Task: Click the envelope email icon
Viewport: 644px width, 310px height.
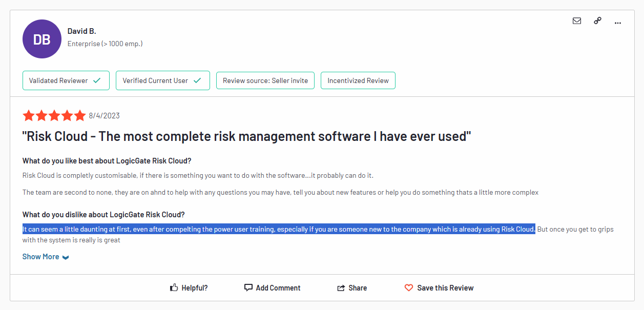Action: tap(577, 21)
